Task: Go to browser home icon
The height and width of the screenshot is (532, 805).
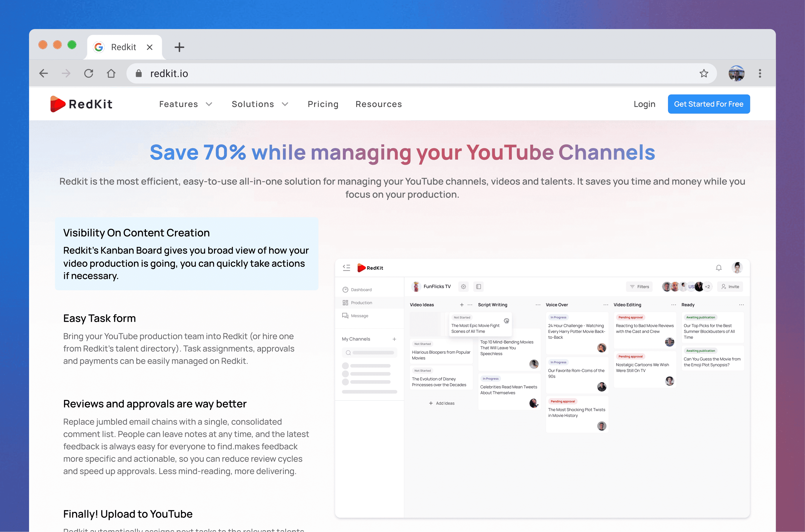Action: point(111,73)
